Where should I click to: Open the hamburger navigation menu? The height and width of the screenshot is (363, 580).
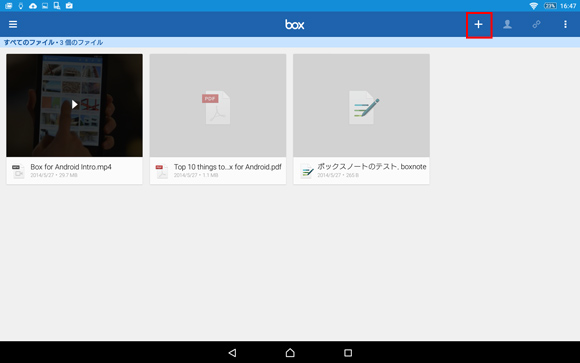coord(13,24)
